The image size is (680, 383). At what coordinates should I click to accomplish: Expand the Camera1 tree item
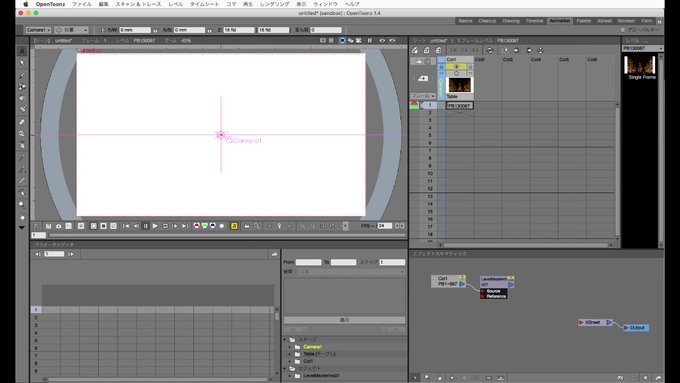[290, 347]
